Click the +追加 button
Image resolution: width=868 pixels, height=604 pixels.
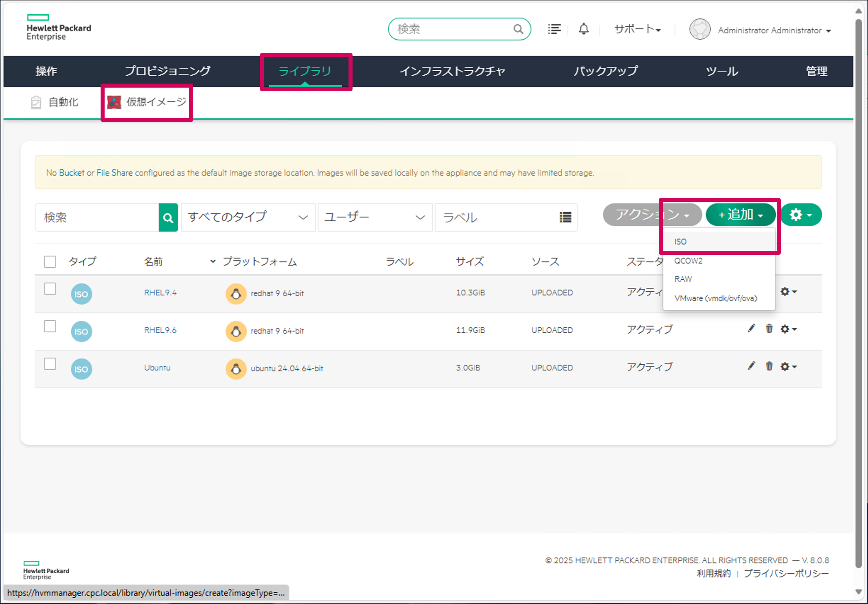[740, 214]
